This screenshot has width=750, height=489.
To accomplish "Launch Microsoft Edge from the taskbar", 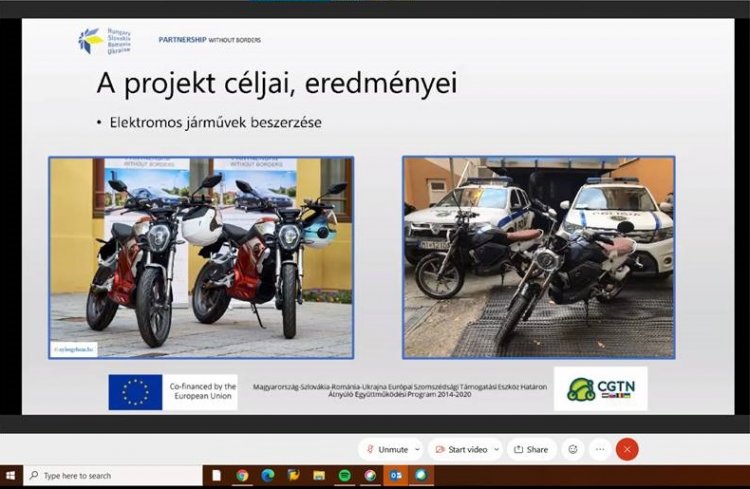I will tap(268, 476).
